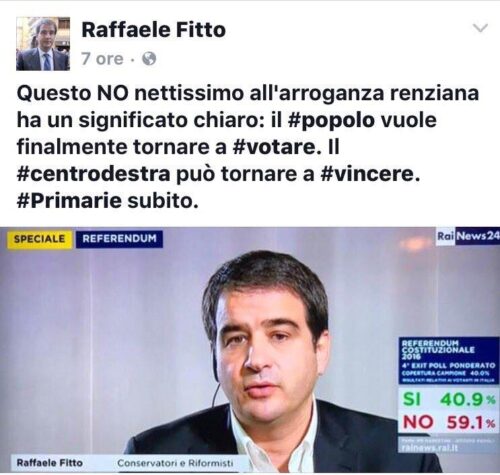
Task: Open the #vincere hashtag
Action: coord(370,174)
